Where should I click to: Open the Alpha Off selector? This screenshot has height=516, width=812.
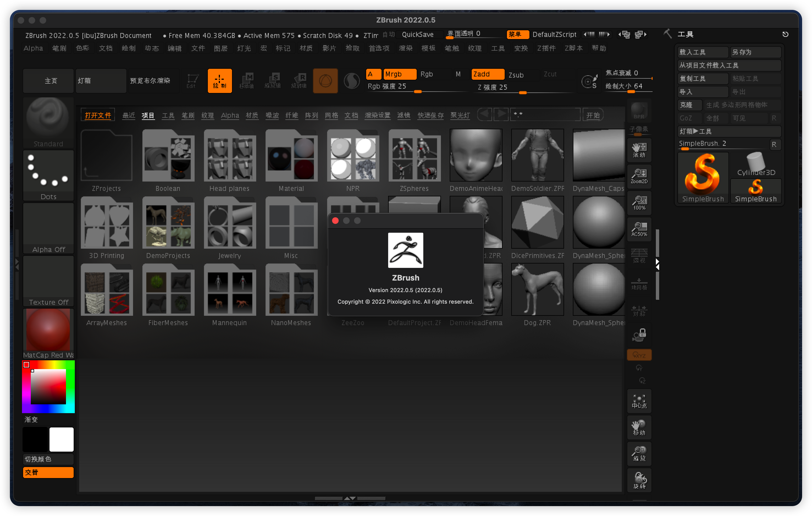(48, 229)
